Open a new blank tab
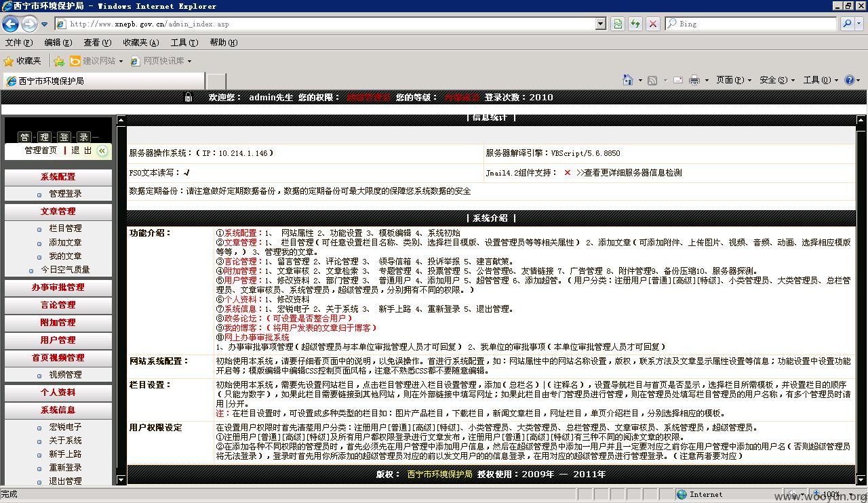868x503 pixels. [216, 81]
